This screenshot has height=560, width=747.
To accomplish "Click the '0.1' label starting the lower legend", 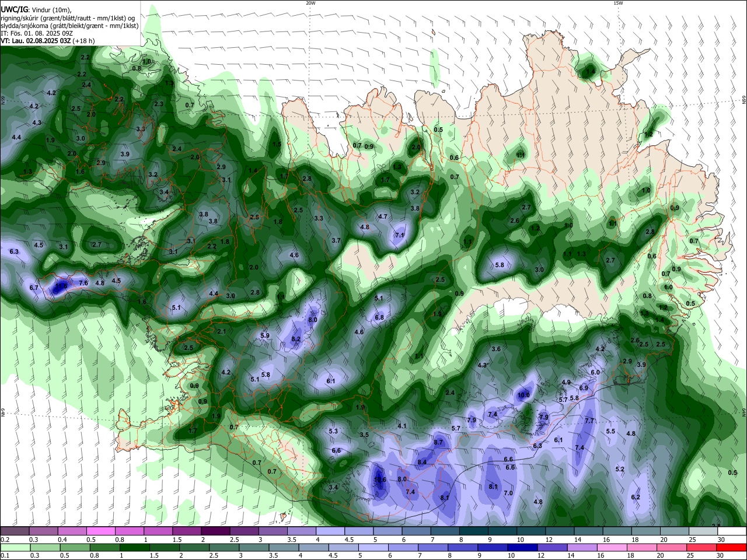I will tap(5, 556).
